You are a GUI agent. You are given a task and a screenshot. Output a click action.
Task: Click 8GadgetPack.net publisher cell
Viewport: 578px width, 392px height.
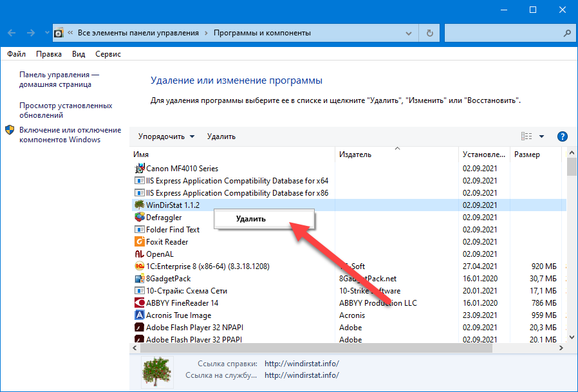point(368,279)
